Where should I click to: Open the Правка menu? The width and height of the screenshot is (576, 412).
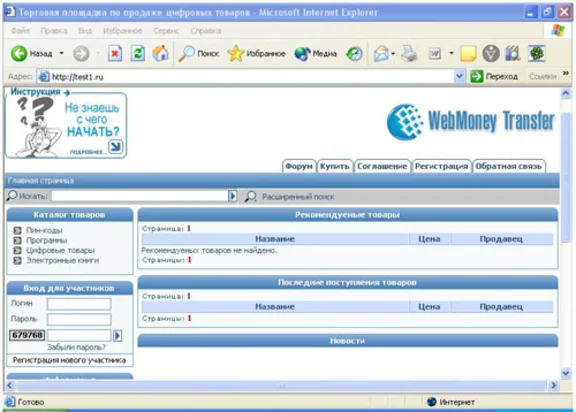(x=54, y=31)
